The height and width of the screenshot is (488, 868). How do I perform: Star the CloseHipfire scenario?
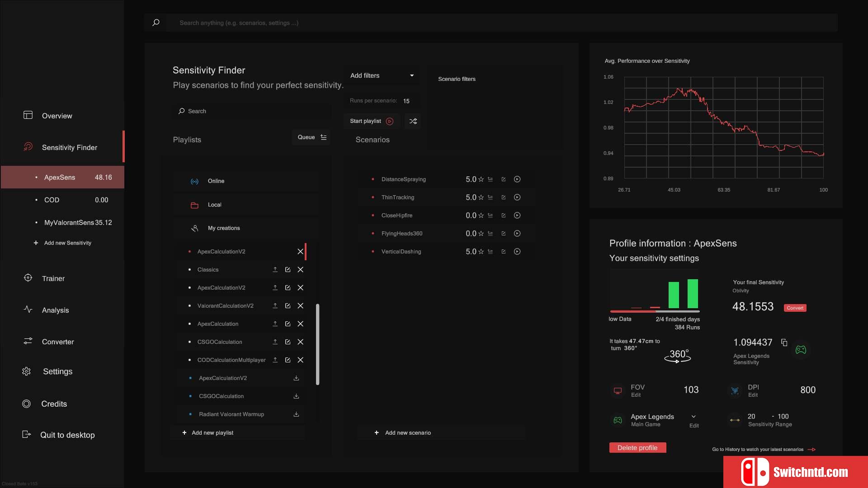point(481,216)
